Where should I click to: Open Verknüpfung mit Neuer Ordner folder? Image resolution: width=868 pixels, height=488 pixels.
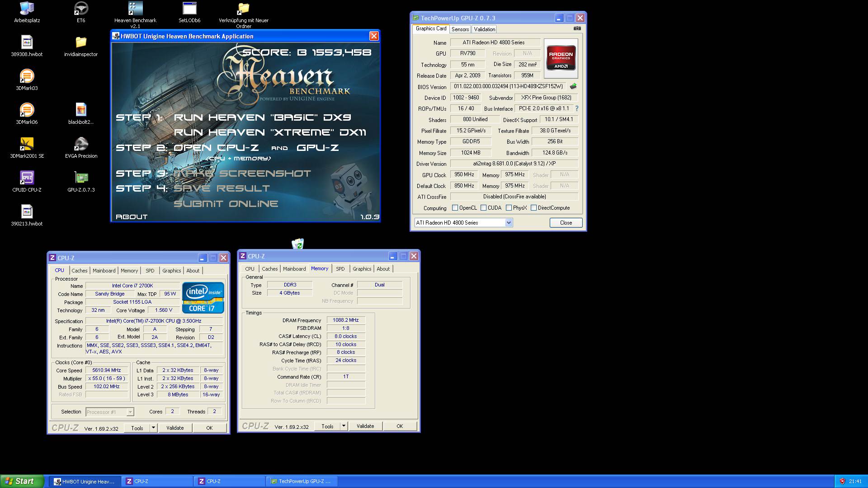point(244,14)
